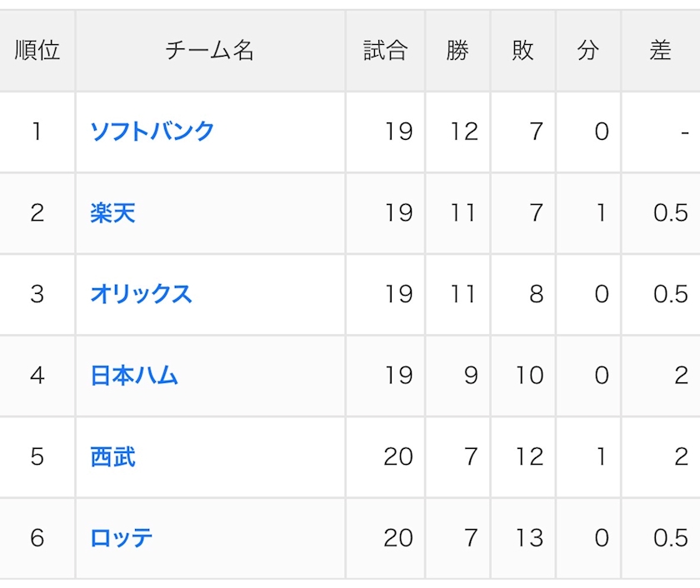Screen dimensions: 700x588
Task: Click the 差 column header
Action: pyautogui.click(x=661, y=50)
